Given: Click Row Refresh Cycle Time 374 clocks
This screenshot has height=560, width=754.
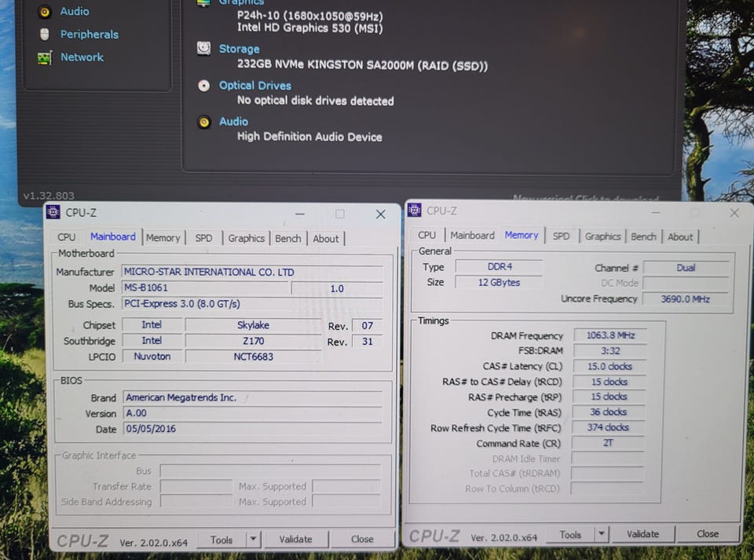Looking at the screenshot, I should pos(608,427).
